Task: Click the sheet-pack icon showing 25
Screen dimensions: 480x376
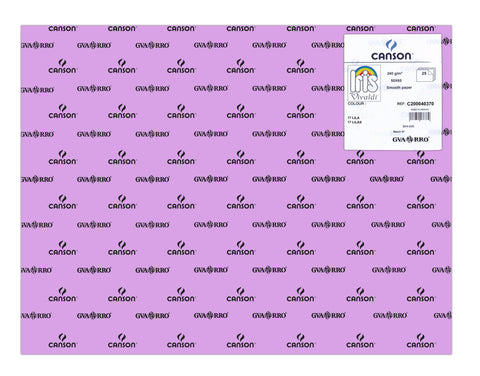Action: tap(426, 74)
